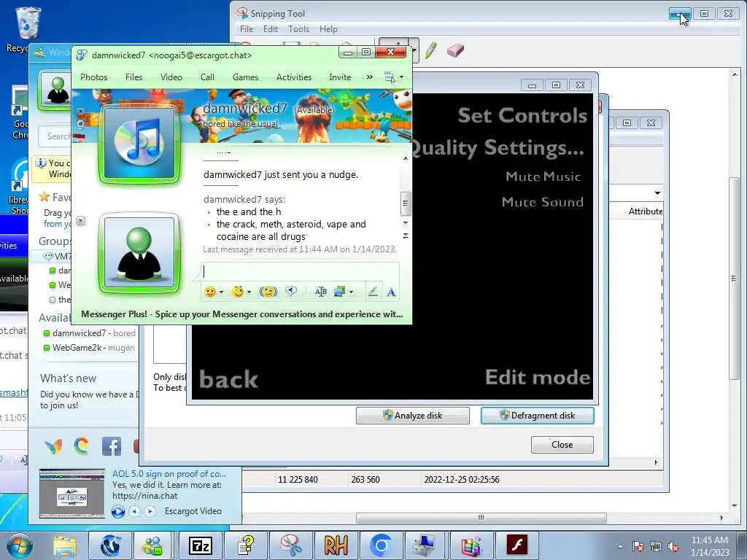Open File Explorer from the taskbar

pos(64,546)
